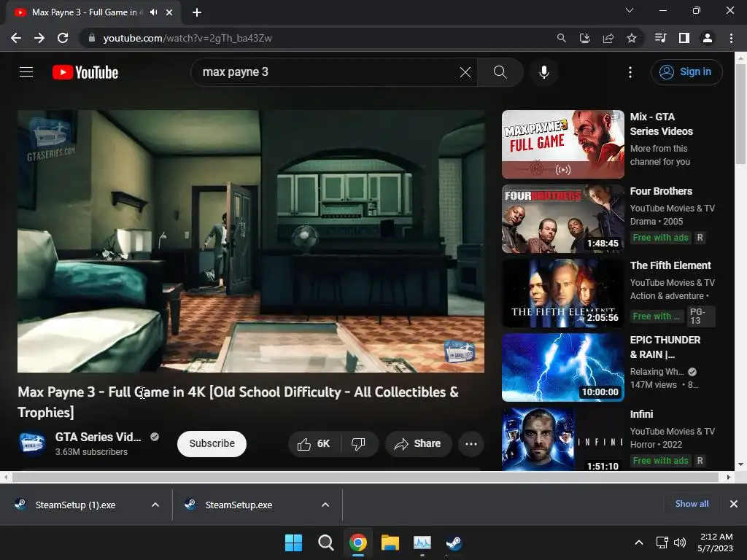Toggle Chrome side panel
This screenshot has height=560, width=747.
tap(684, 38)
